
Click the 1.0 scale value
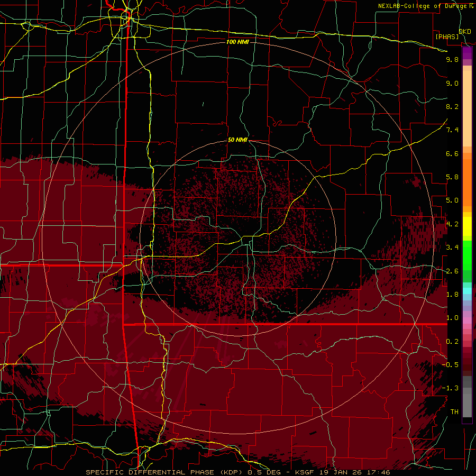452,318
